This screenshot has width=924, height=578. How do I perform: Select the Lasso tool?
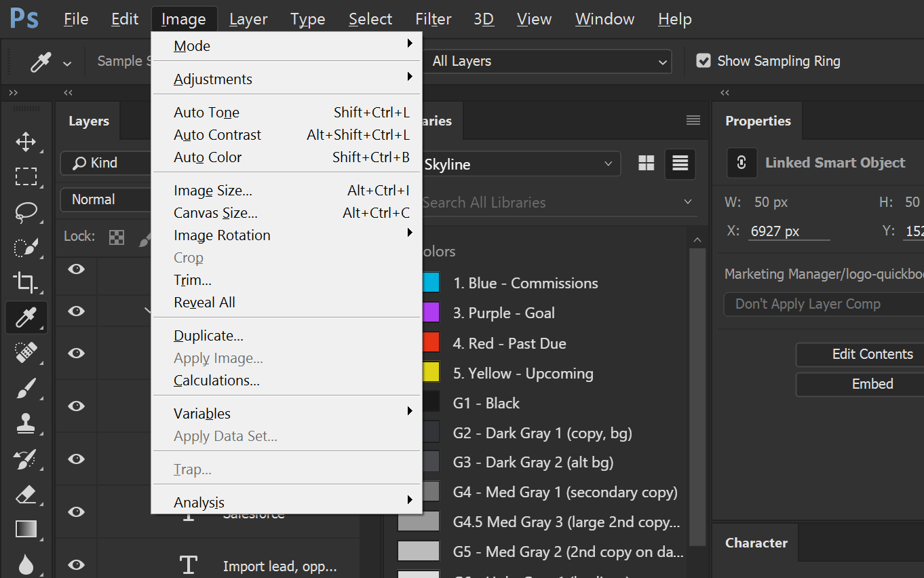(26, 212)
